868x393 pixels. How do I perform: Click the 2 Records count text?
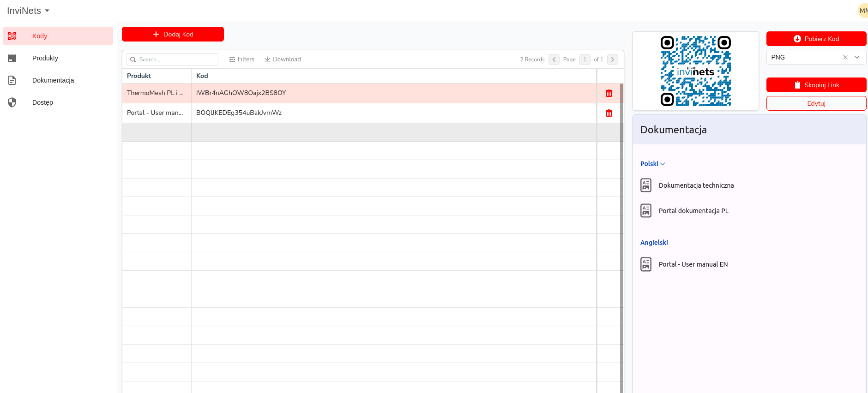point(532,60)
